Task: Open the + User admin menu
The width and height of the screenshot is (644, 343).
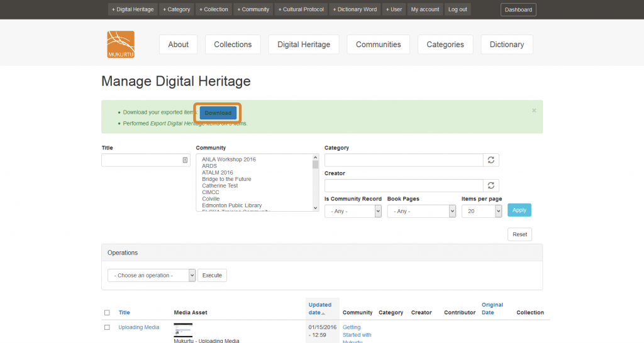Action: pyautogui.click(x=394, y=9)
